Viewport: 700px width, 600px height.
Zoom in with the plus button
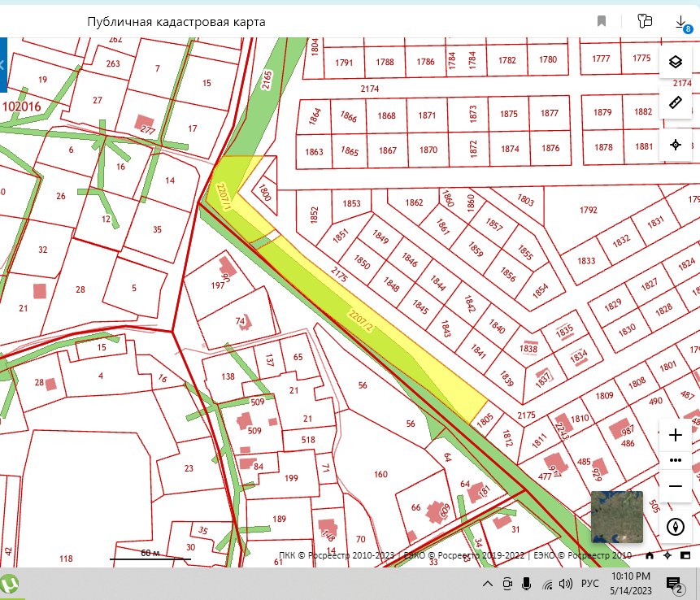(x=676, y=435)
